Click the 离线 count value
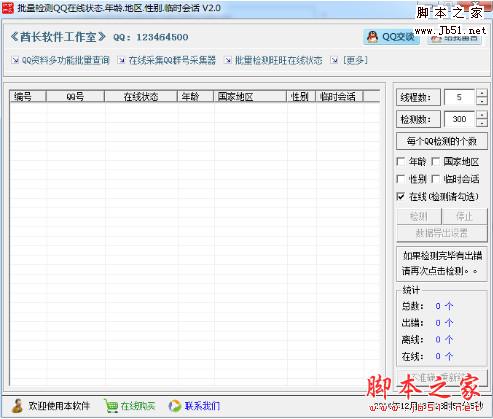The image size is (493, 419). tap(444, 339)
